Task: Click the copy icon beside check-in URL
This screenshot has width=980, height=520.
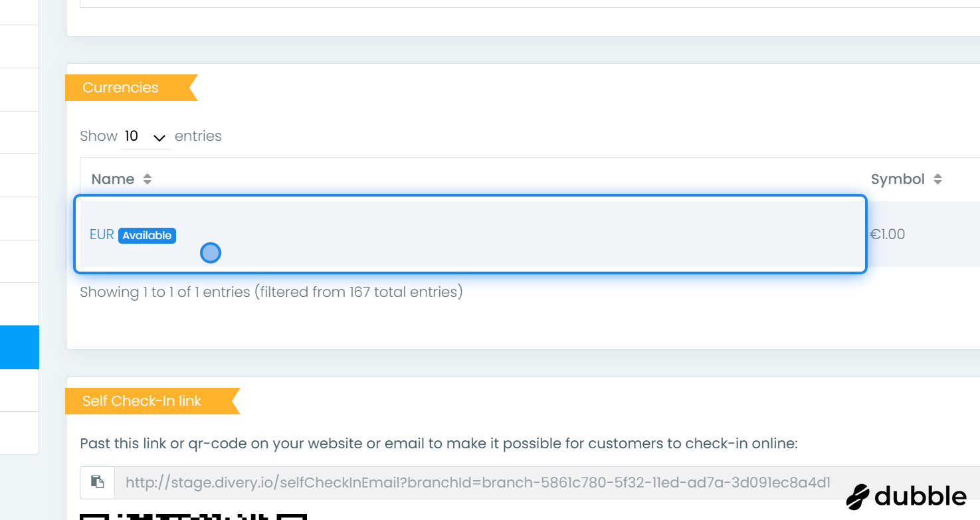Action: [x=98, y=482]
